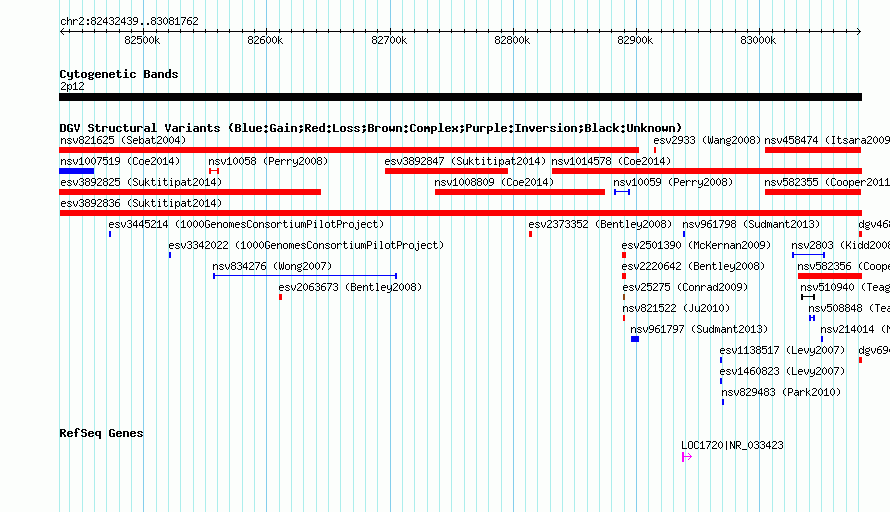
Task: Click the esv2501390 (McKernan2009) label
Action: coord(696,245)
